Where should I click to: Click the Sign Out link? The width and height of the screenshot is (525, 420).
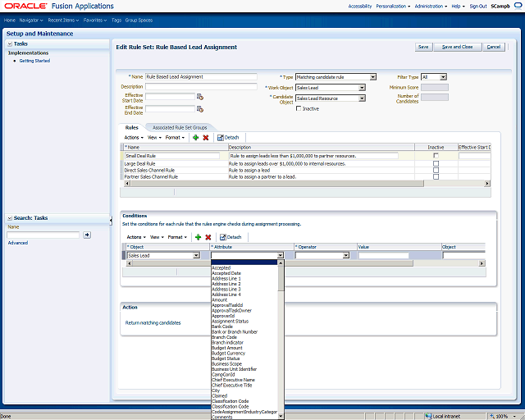tap(478, 6)
